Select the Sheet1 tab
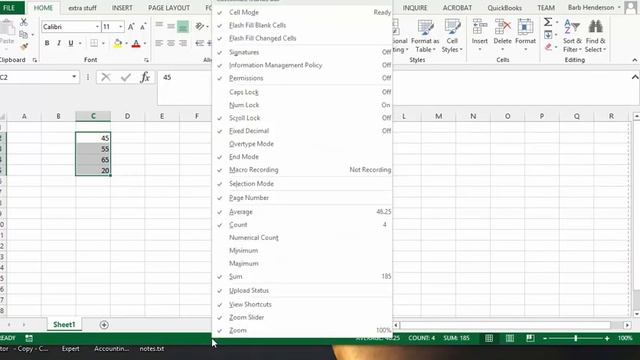The height and width of the screenshot is (360, 640). 64,324
